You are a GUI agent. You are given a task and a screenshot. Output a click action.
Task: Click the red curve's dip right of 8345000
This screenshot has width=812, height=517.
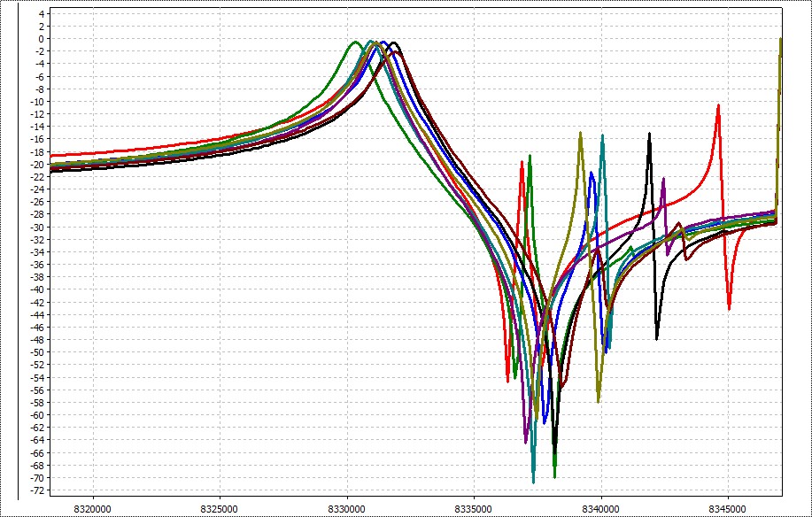click(x=729, y=308)
